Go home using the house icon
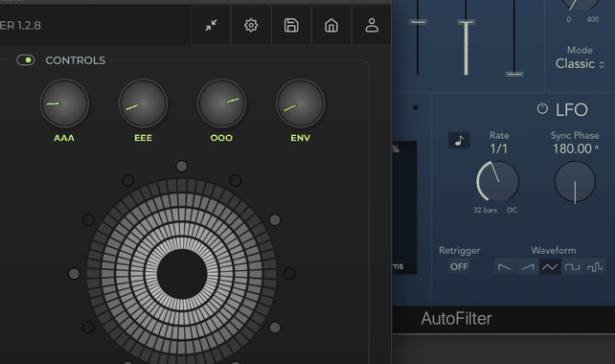The image size is (615, 364). (331, 26)
